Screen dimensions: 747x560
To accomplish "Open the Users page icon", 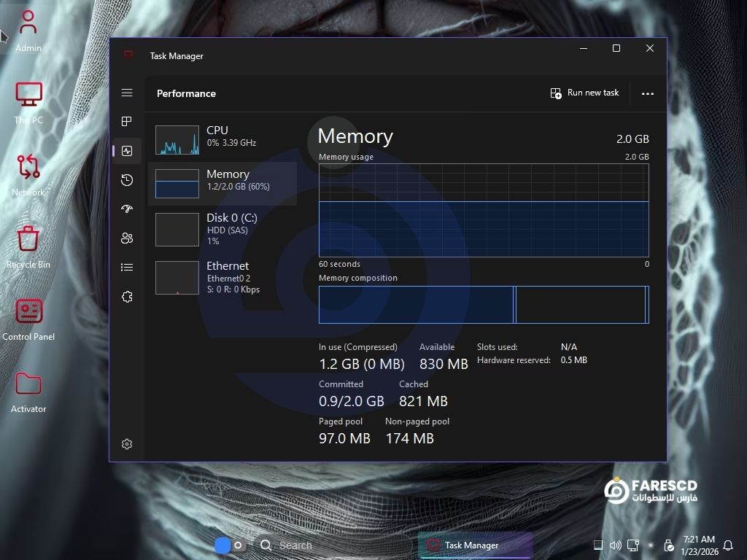I will (127, 238).
